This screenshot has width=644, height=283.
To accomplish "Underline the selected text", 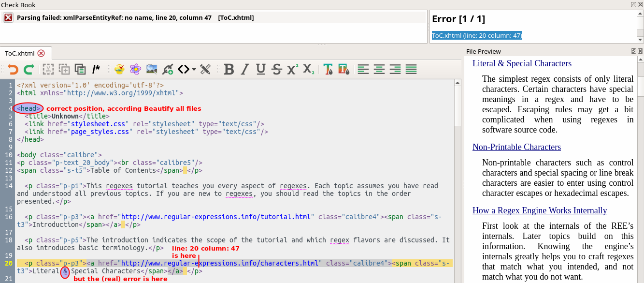I will pyautogui.click(x=261, y=69).
